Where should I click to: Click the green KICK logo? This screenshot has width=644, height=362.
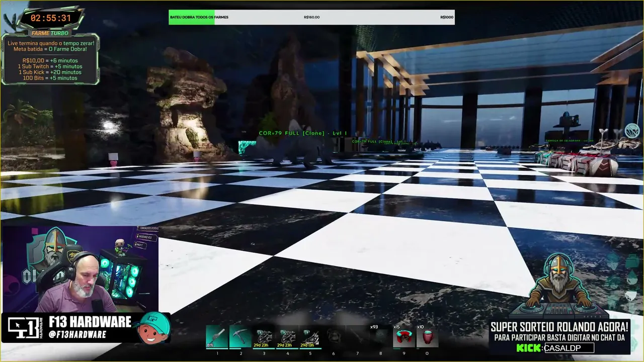pyautogui.click(x=529, y=348)
